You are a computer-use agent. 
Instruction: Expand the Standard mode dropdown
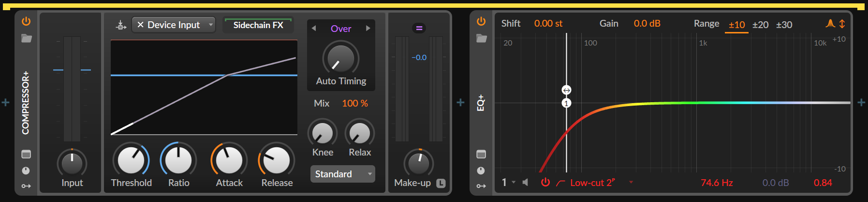[342, 174]
